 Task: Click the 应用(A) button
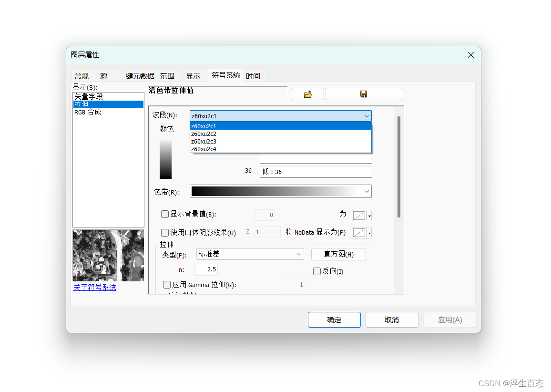pos(450,320)
